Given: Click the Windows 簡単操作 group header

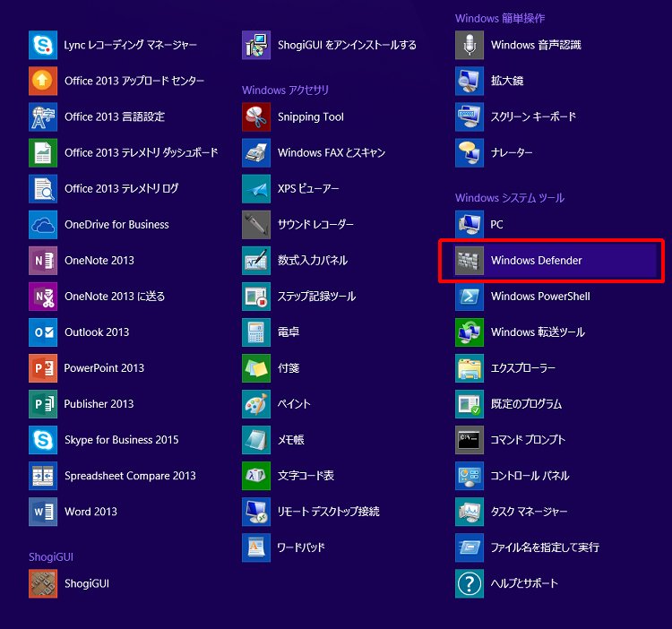Looking at the screenshot, I should (500, 19).
